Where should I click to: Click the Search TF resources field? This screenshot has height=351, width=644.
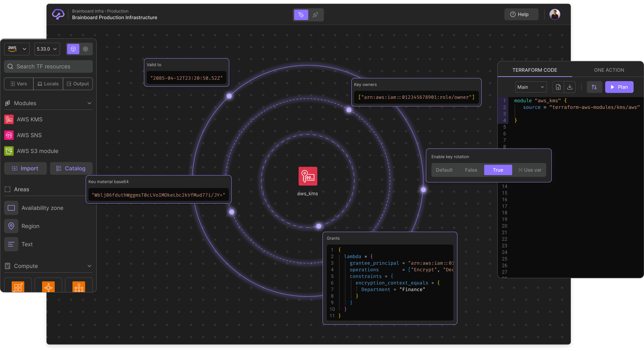pos(48,67)
